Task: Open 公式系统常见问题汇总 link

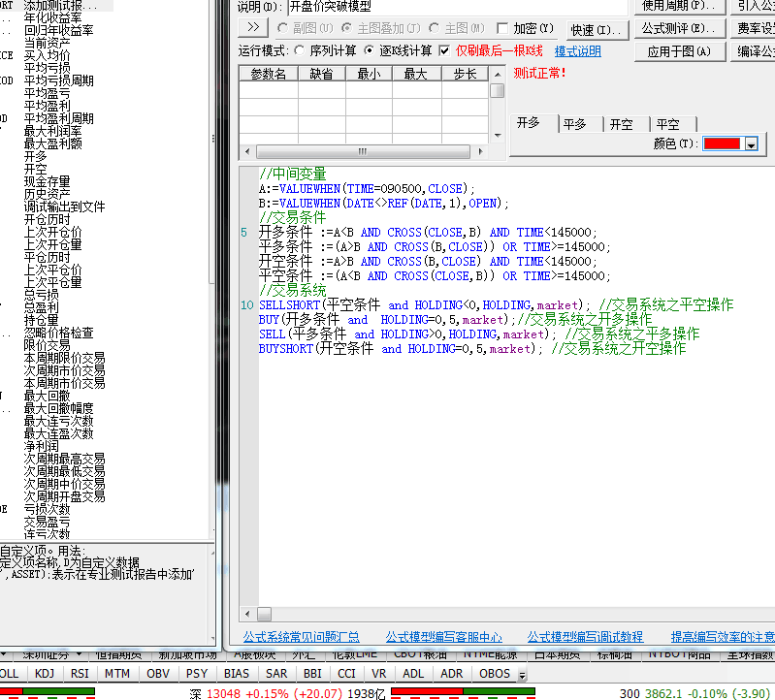Action: tap(301, 637)
